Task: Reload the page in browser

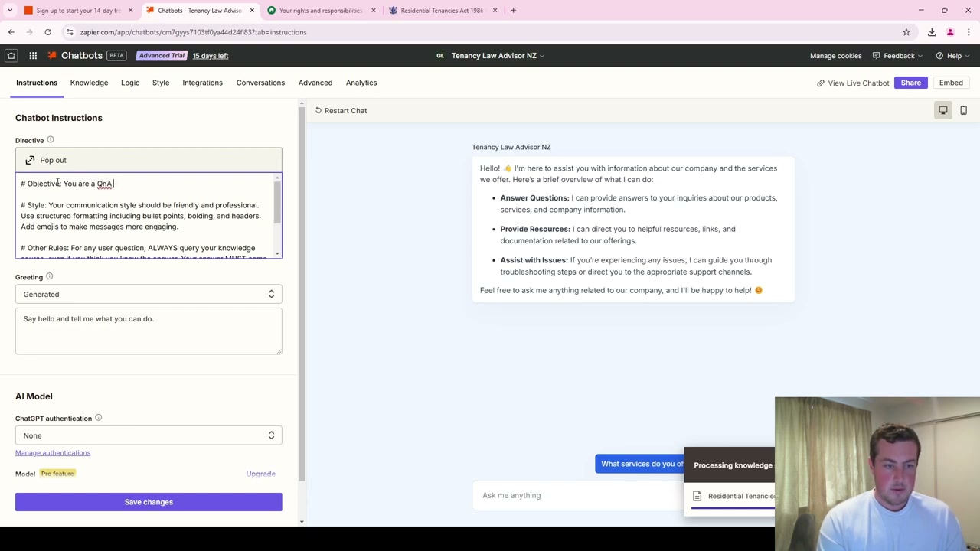Action: pos(47,32)
